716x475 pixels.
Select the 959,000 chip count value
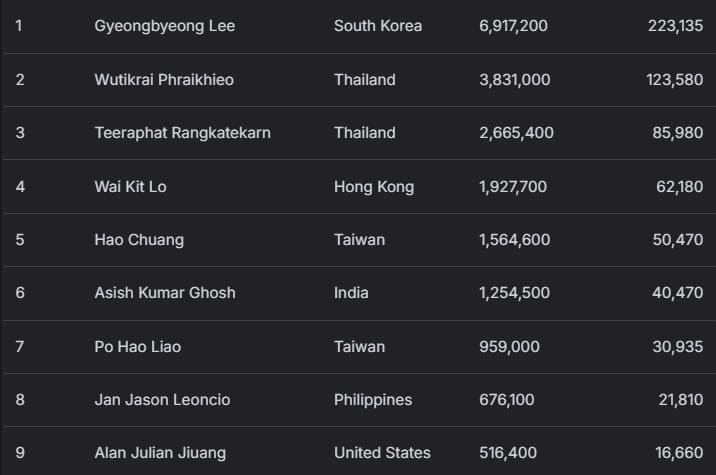(x=509, y=347)
